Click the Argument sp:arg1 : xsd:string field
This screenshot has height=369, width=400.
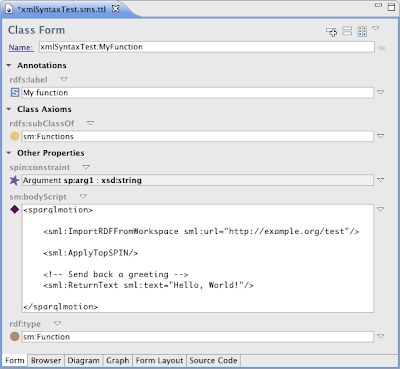click(198, 180)
